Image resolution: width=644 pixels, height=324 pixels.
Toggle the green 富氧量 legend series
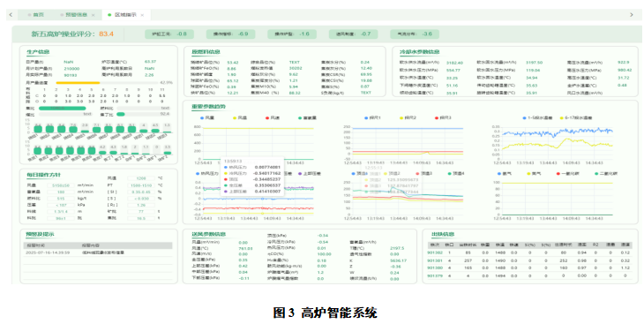[x=308, y=118]
